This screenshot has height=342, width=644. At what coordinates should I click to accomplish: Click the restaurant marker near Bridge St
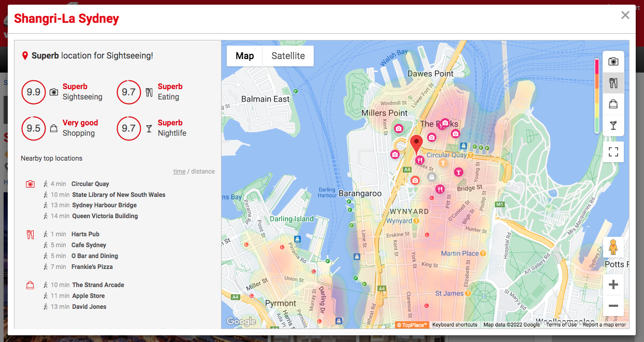pyautogui.click(x=440, y=189)
